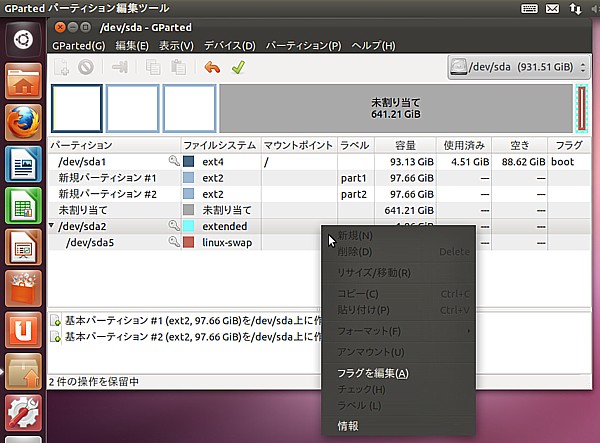Click the Delete partition toolbar icon
Viewport: 600px width, 443px height.
[86, 67]
